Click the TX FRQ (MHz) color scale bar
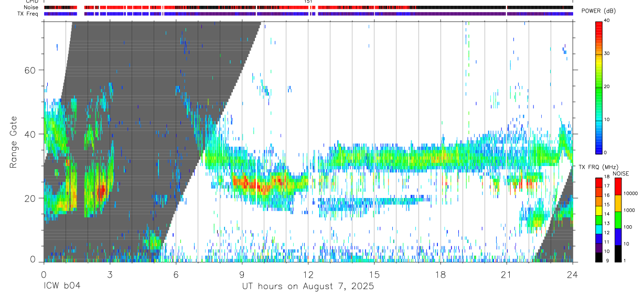The image size is (644, 297). [x=598, y=219]
